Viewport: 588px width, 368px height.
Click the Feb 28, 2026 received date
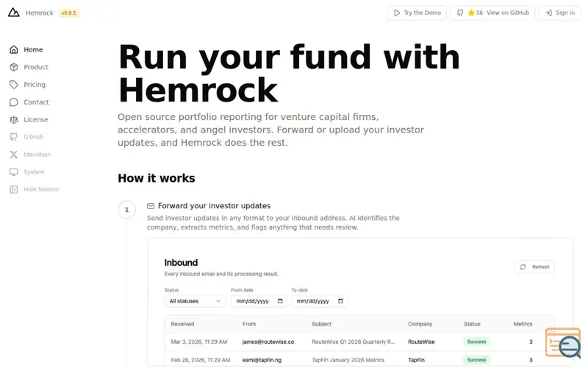click(200, 360)
